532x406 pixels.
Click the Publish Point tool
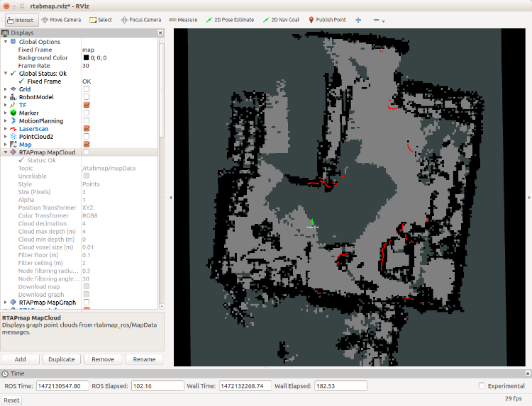point(327,20)
